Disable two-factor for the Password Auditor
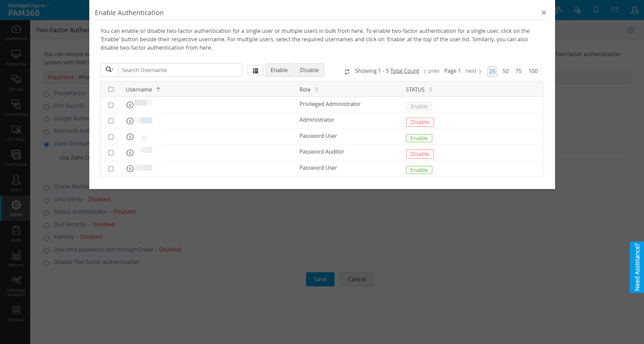This screenshot has width=644, height=344. tap(420, 154)
